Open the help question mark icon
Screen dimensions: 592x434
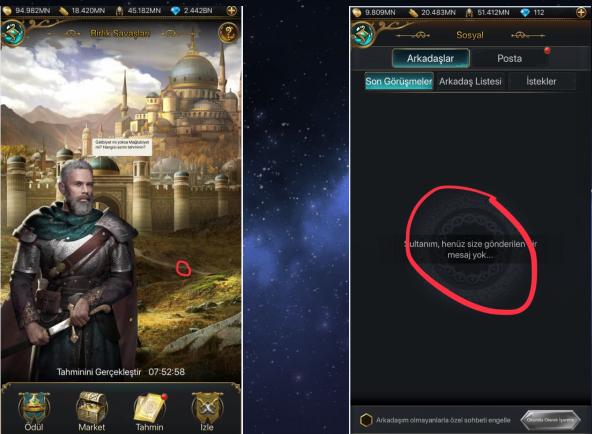pyautogui.click(x=228, y=33)
